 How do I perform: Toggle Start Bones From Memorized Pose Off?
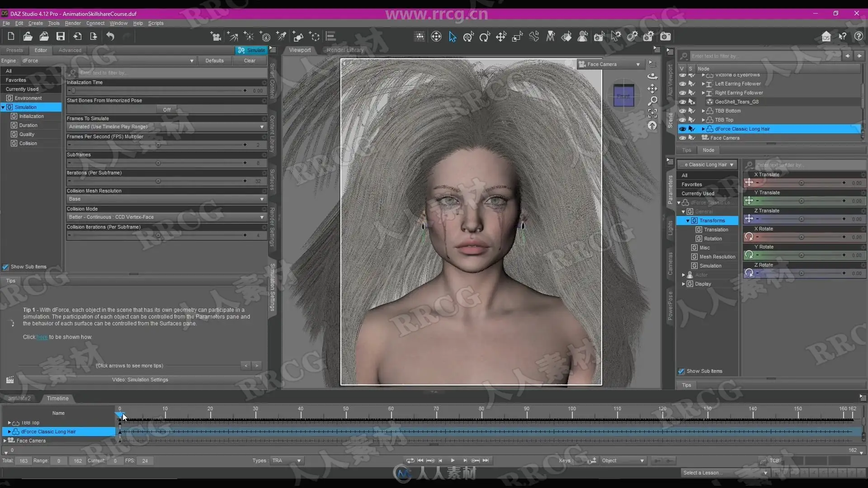tap(167, 110)
